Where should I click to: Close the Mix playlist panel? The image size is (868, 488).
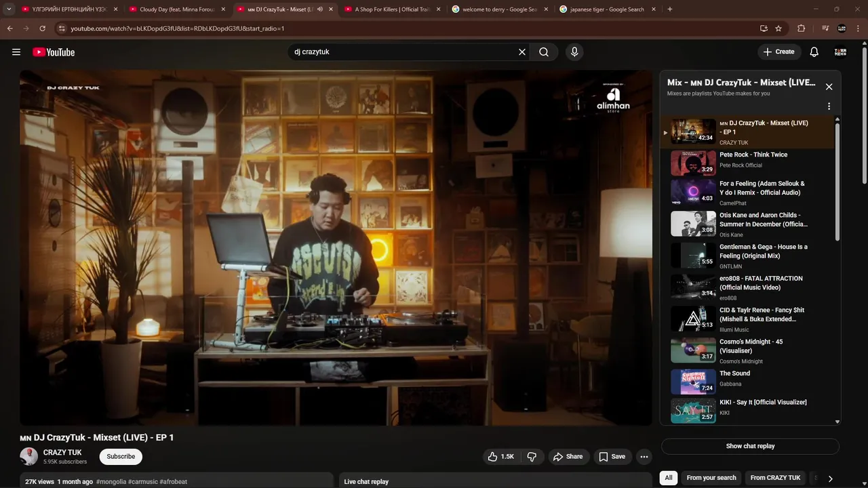(829, 87)
